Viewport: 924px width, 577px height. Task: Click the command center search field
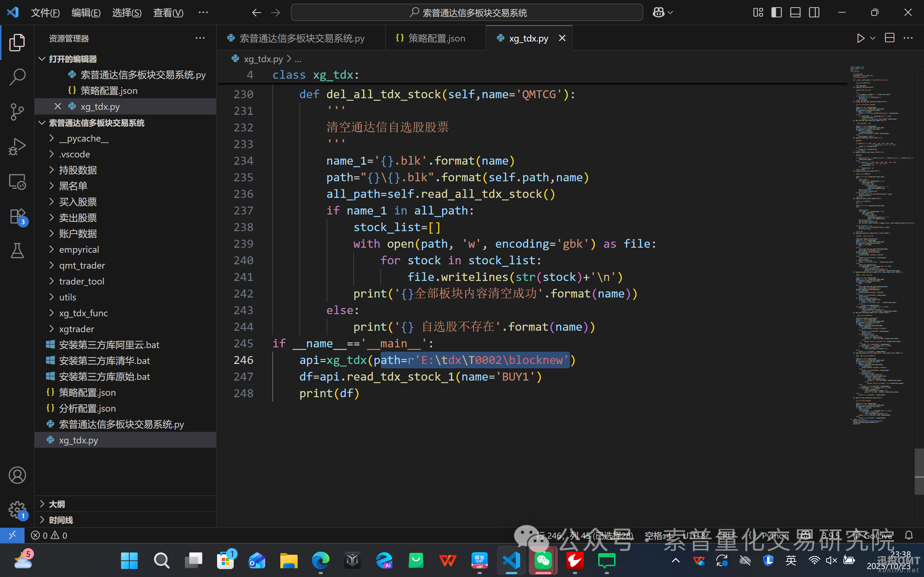[x=466, y=13]
